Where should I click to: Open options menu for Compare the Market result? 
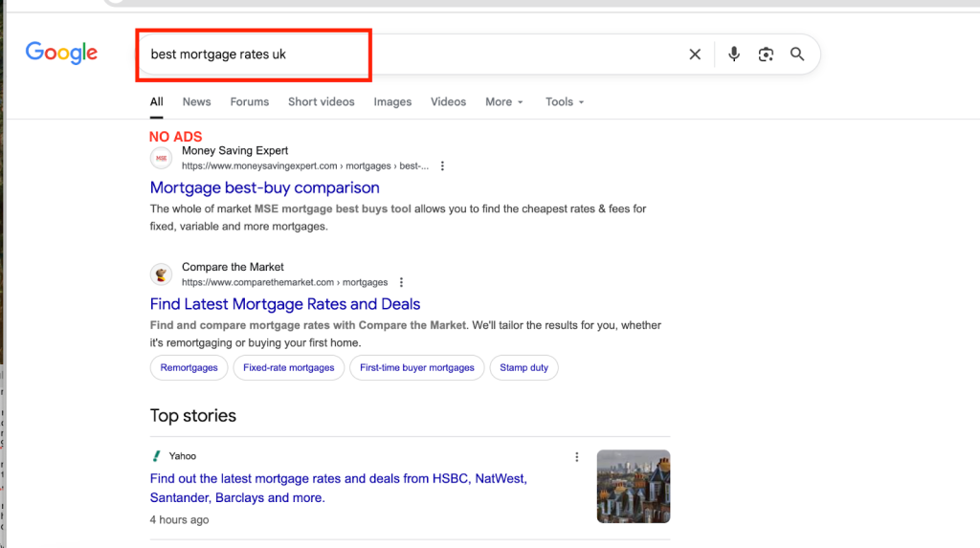pyautogui.click(x=401, y=283)
